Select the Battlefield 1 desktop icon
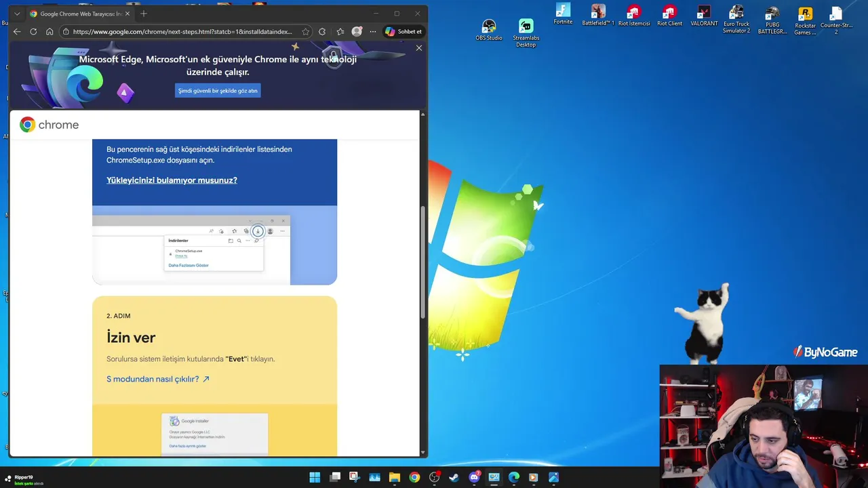The image size is (868, 488). [598, 16]
